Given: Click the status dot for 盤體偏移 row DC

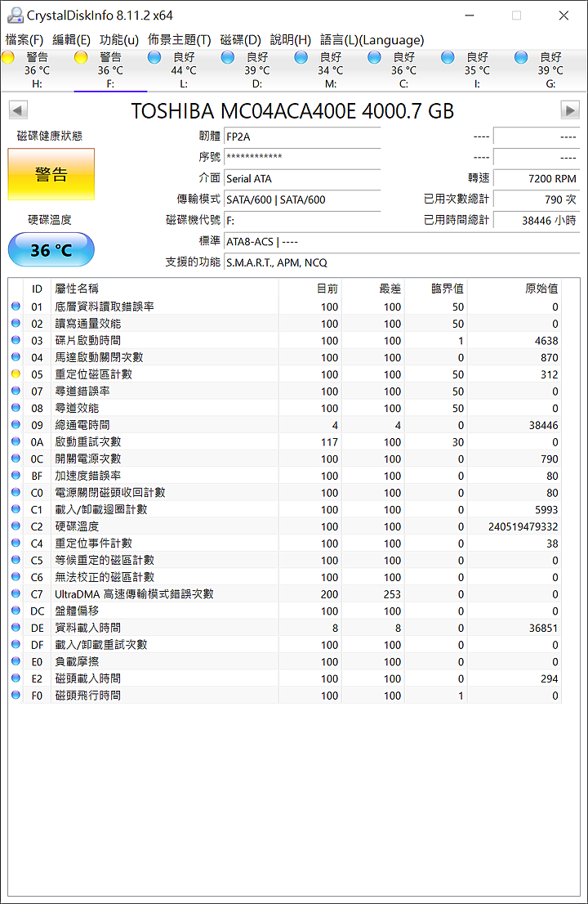Looking at the screenshot, I should [x=16, y=610].
